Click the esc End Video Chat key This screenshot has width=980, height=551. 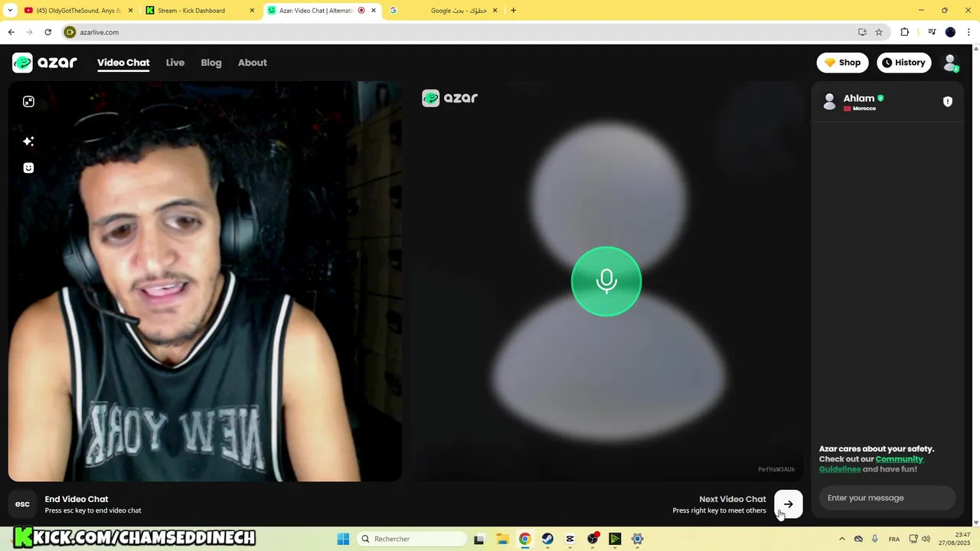point(22,504)
